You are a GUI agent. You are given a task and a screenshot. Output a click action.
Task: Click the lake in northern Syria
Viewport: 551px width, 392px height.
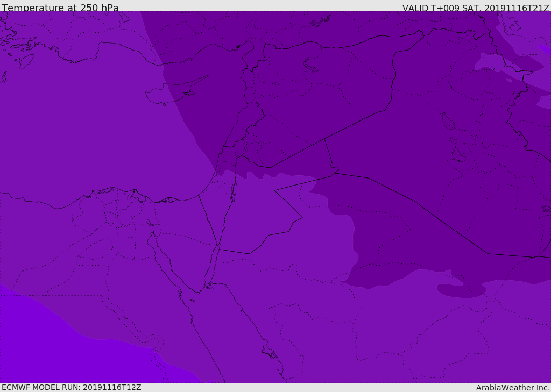point(310,65)
